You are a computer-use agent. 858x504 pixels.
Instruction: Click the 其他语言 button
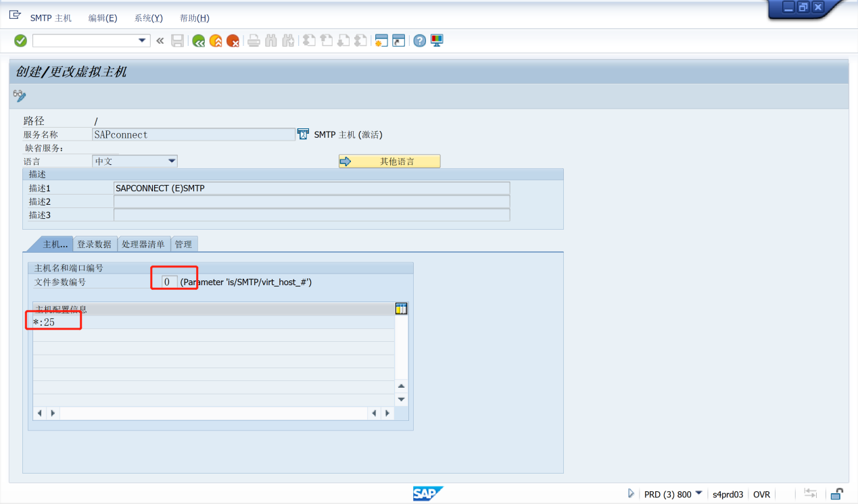[389, 161]
